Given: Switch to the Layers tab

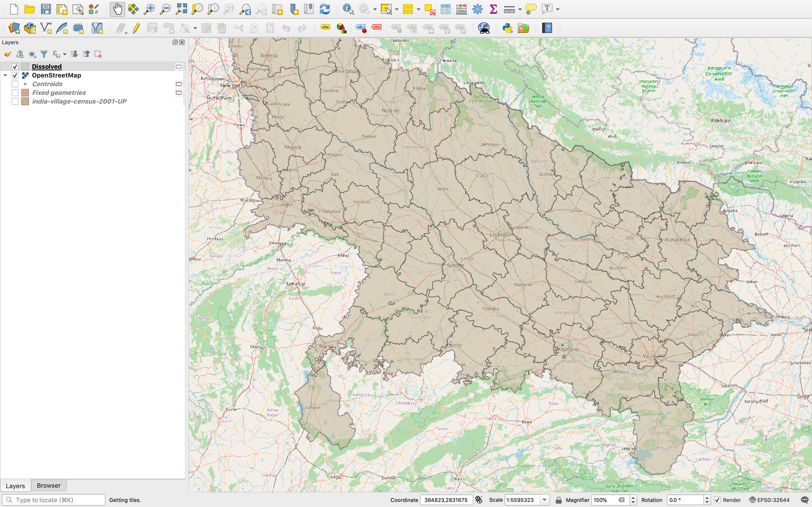Looking at the screenshot, I should 15,486.
